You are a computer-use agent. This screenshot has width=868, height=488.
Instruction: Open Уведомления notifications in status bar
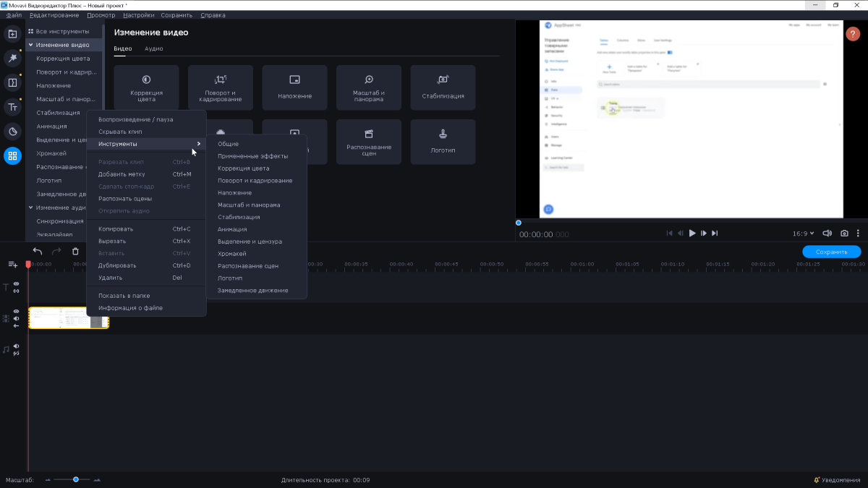coord(838,480)
